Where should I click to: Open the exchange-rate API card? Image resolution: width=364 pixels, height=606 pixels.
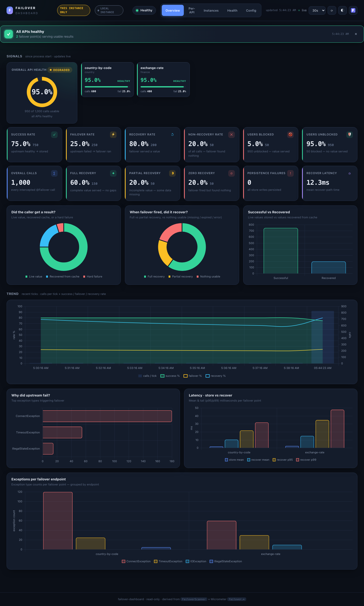[163, 80]
